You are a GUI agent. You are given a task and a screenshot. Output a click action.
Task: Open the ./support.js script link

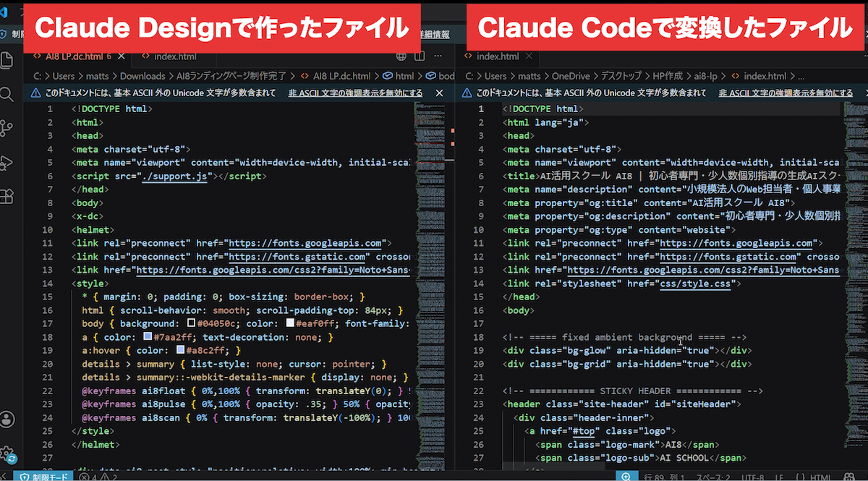click(174, 176)
